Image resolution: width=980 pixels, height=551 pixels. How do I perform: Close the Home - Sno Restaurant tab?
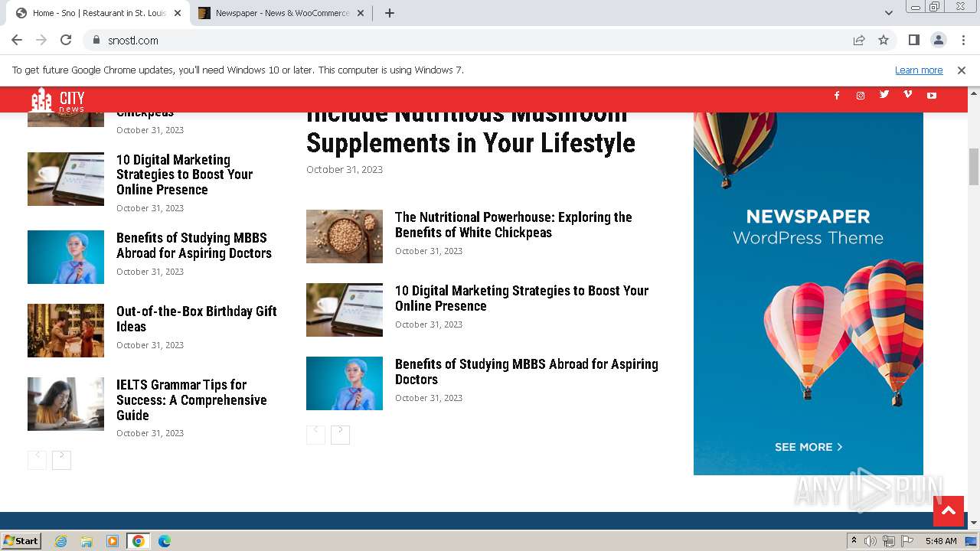[x=177, y=13]
